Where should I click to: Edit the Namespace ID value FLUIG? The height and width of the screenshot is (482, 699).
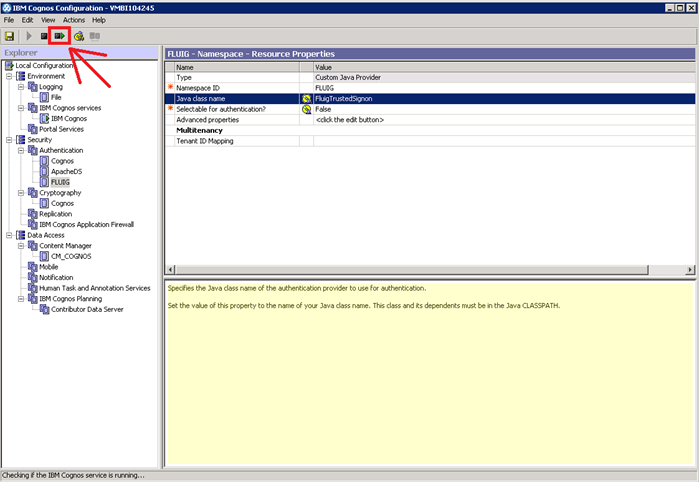[x=504, y=88]
